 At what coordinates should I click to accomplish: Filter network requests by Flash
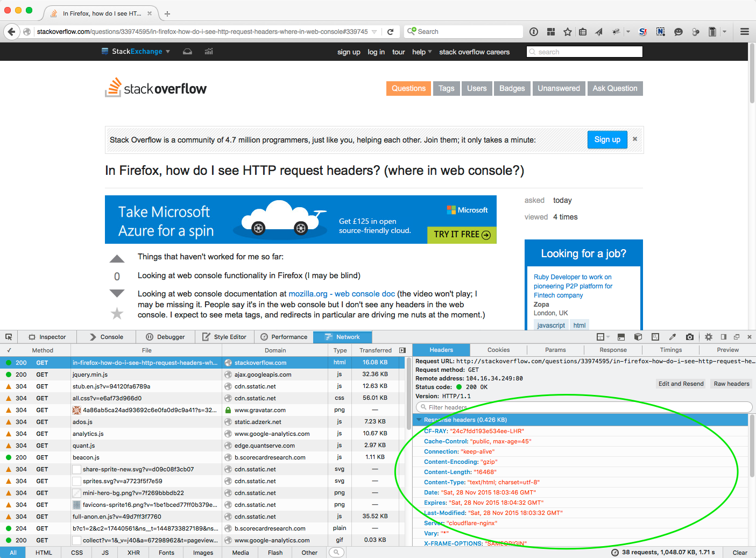[x=275, y=553]
